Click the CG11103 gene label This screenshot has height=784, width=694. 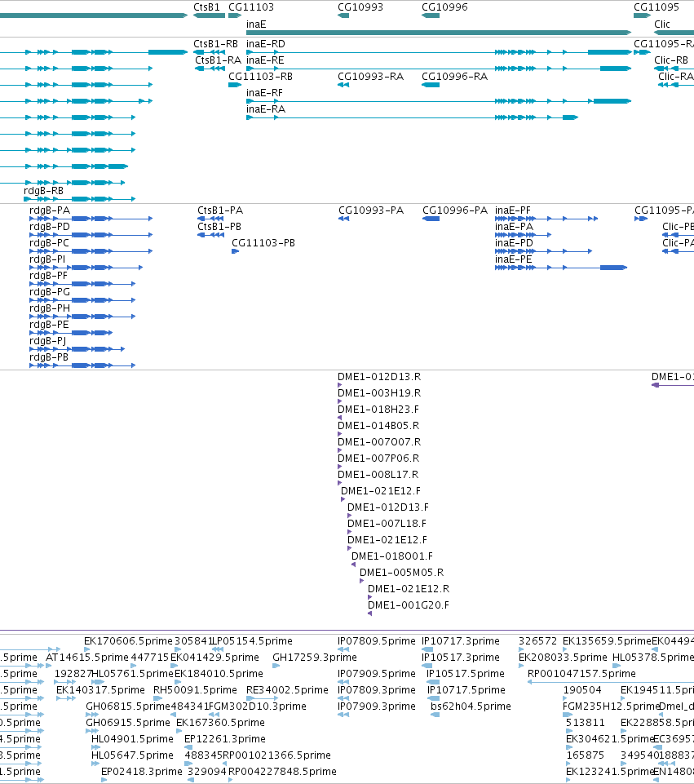point(251,7)
